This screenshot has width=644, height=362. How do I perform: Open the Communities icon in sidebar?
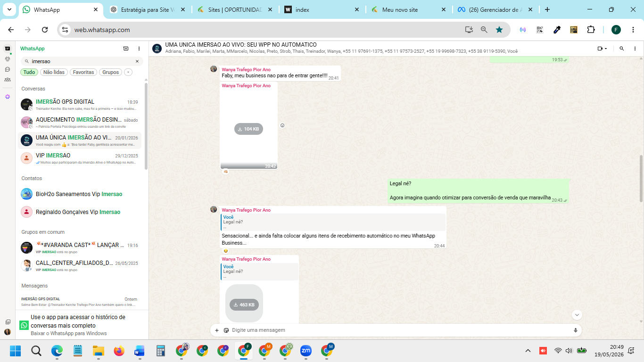point(8,80)
